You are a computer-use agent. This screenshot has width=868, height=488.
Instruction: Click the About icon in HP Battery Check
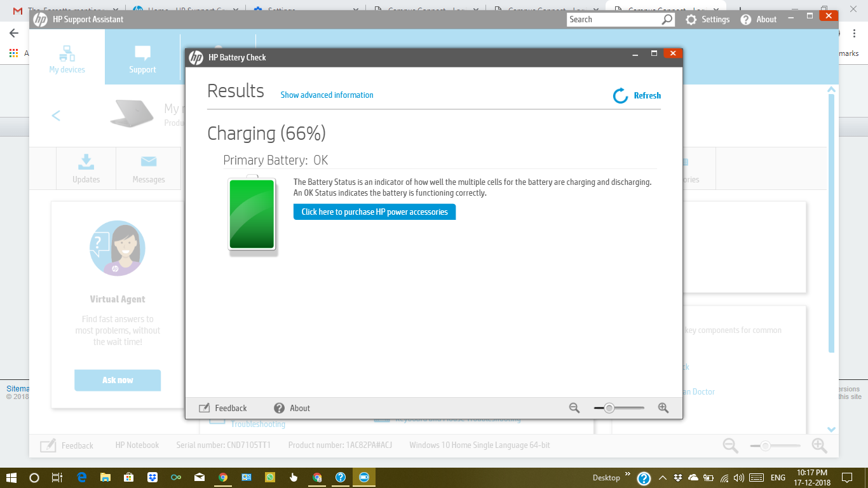280,408
